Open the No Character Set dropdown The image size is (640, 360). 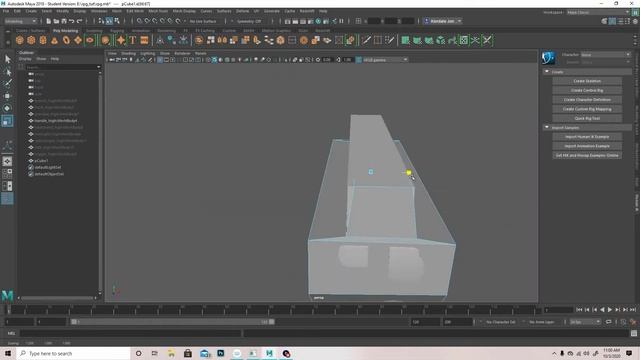(x=501, y=322)
